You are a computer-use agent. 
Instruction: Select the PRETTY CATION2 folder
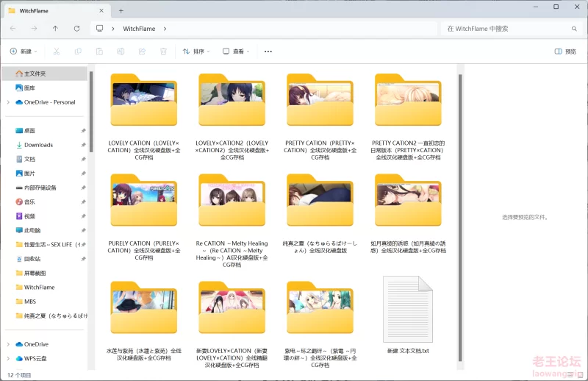pyautogui.click(x=409, y=117)
